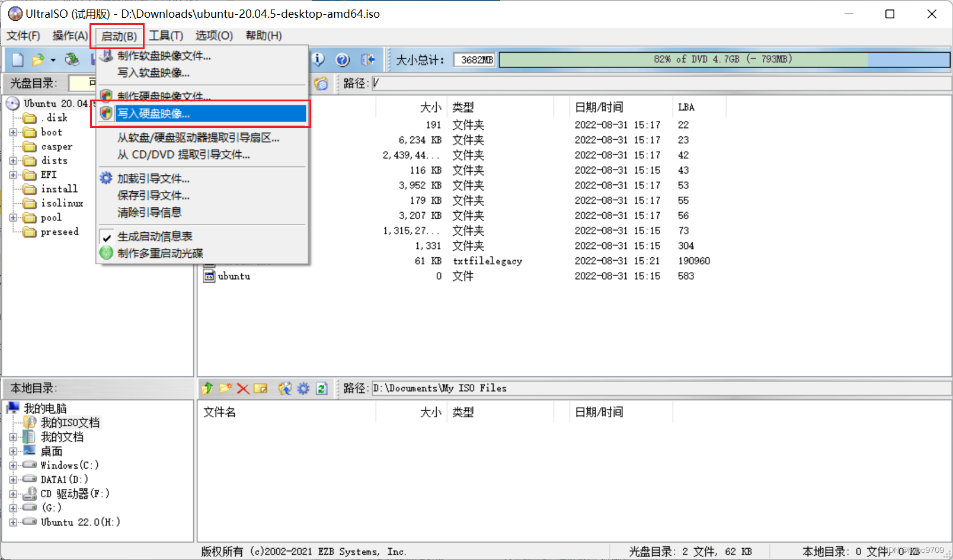
Task: Click the add-to-image icon in local toolbar
Action: 285,388
